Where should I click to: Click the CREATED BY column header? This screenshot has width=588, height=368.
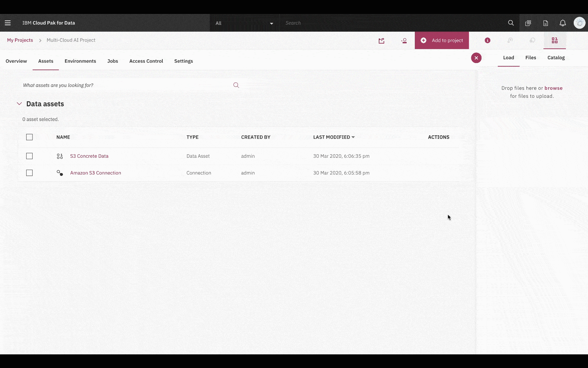[256, 137]
